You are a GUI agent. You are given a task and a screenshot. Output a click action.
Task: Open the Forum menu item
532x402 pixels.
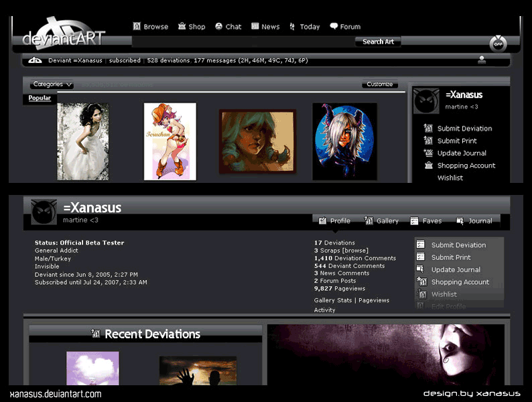(345, 26)
